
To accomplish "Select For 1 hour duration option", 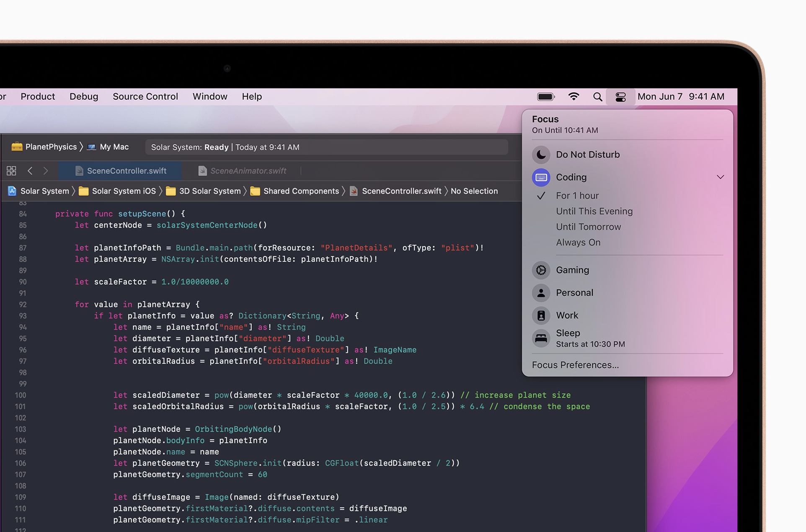I will coord(576,195).
